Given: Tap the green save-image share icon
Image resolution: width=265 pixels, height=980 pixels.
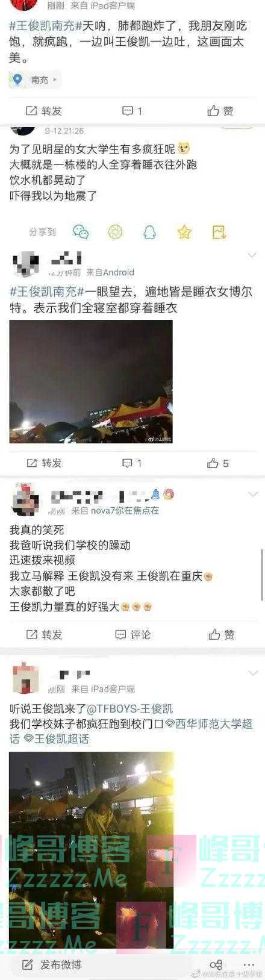Looking at the screenshot, I should pos(219,232).
